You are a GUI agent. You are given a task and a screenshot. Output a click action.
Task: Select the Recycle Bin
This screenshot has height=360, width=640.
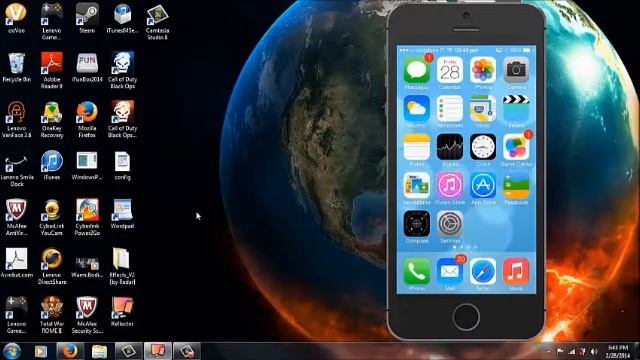(16, 67)
